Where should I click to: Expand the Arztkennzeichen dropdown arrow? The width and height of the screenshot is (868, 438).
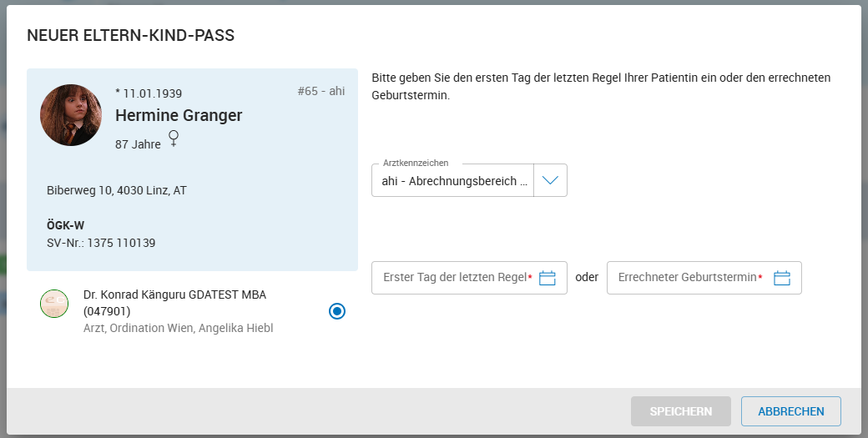pos(550,180)
